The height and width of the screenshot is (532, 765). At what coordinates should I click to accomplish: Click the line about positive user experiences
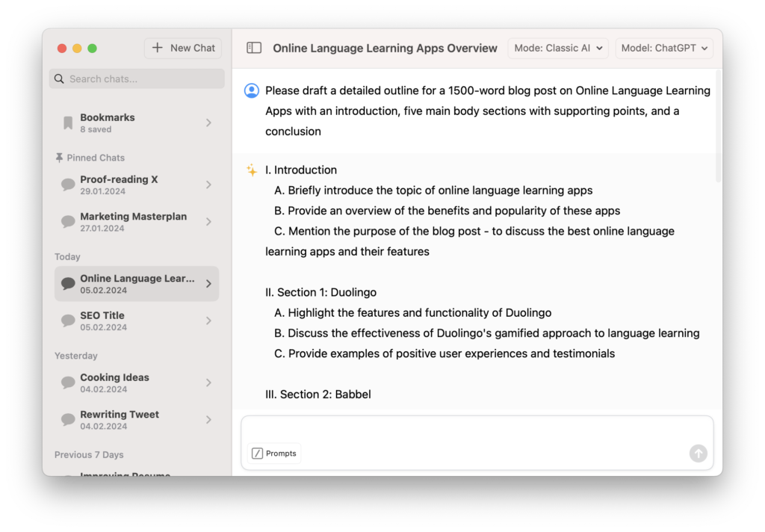point(445,353)
